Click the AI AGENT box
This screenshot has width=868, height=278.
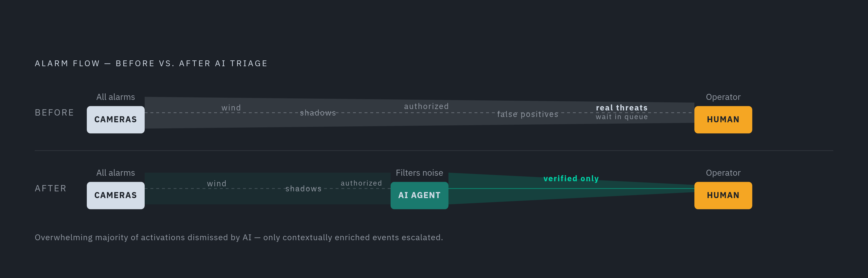(x=419, y=195)
